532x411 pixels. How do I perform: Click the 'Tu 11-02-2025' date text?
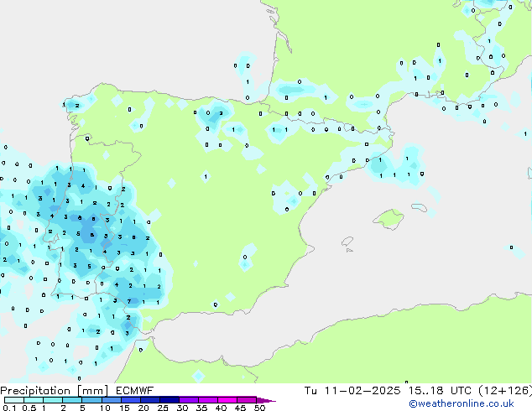tap(352, 391)
